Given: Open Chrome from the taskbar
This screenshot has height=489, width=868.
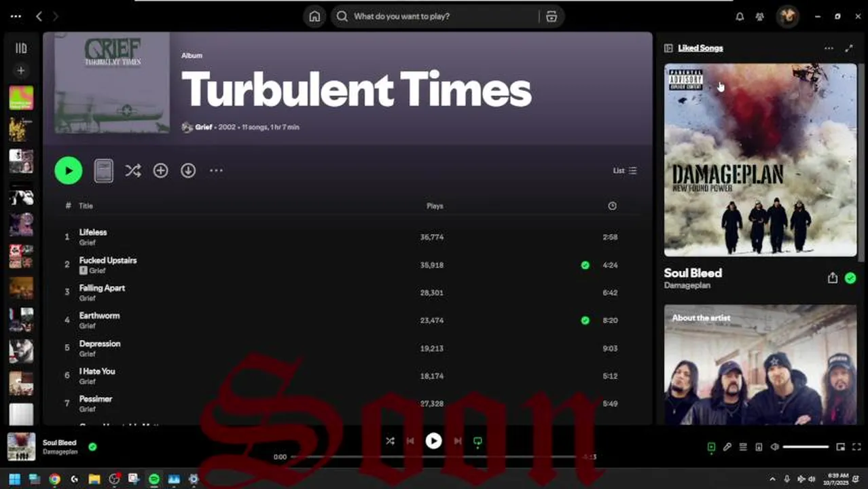Looking at the screenshot, I should tap(54, 479).
